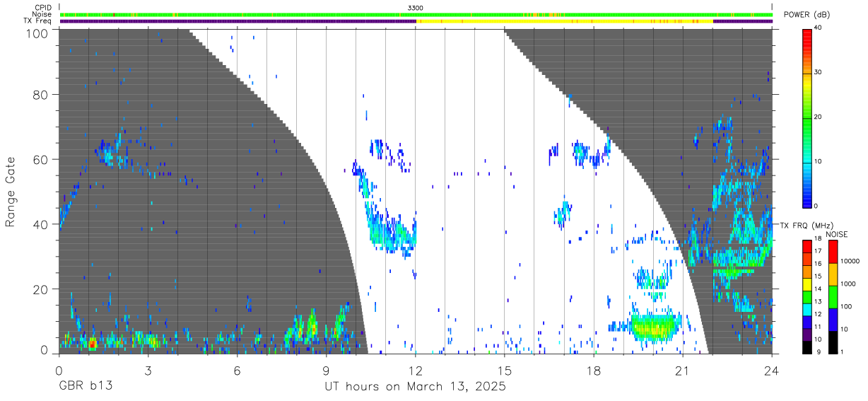Image resolution: width=868 pixels, height=401 pixels.
Task: Click the POWER (dB) legend title
Action: pyautogui.click(x=809, y=15)
